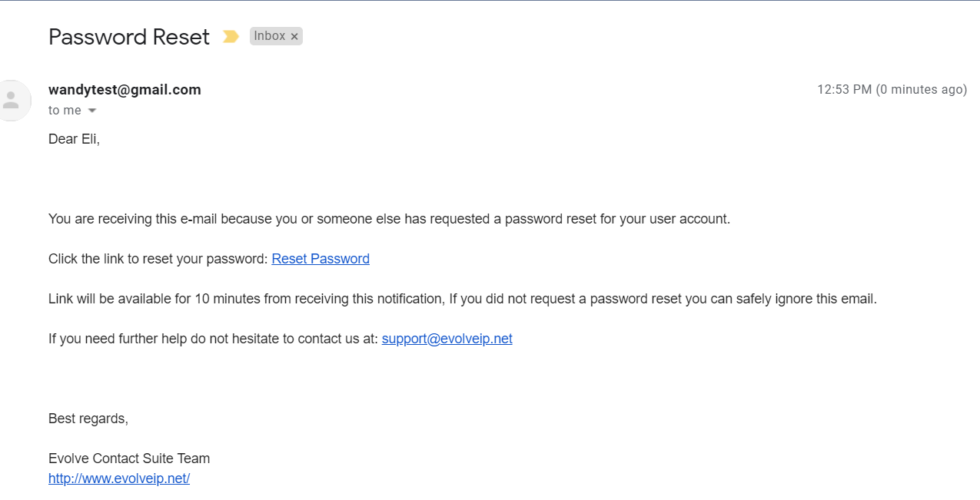Click "Click the link to reset your password:" text
Viewport: 980px width, 500px height.
click(x=158, y=259)
